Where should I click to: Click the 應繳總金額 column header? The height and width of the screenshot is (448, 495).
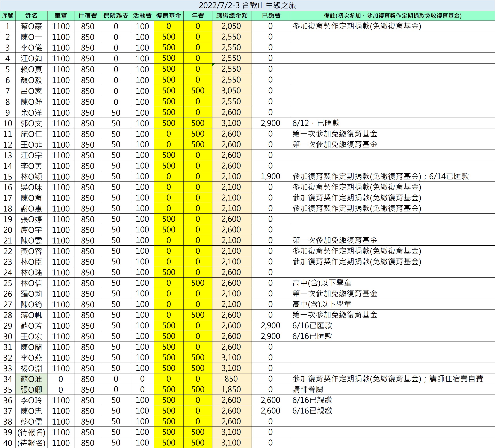232,16
